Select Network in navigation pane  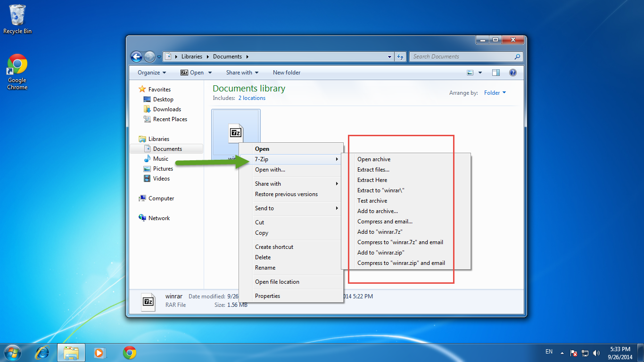pos(159,218)
